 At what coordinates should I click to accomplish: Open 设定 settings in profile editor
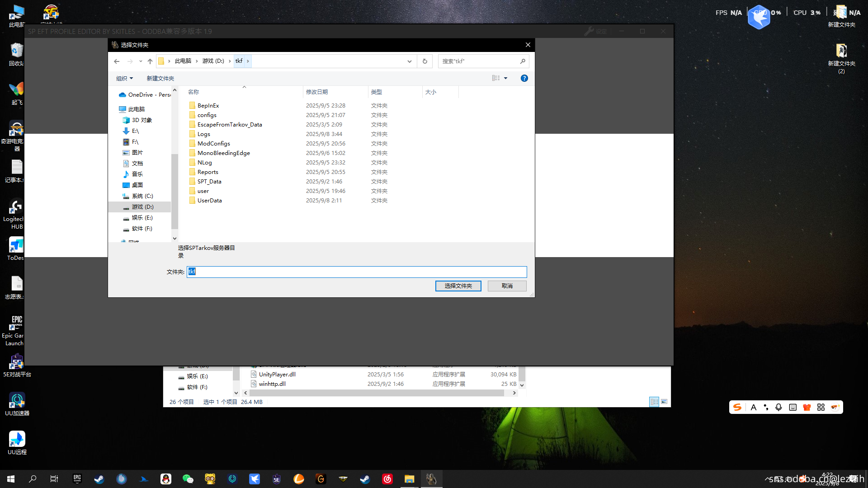[595, 31]
